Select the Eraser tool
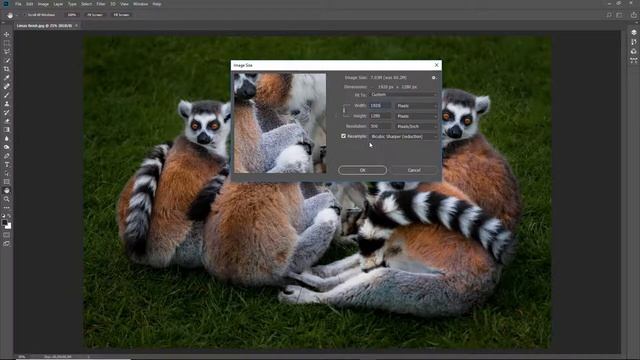Image resolution: width=640 pixels, height=360 pixels. click(x=7, y=121)
